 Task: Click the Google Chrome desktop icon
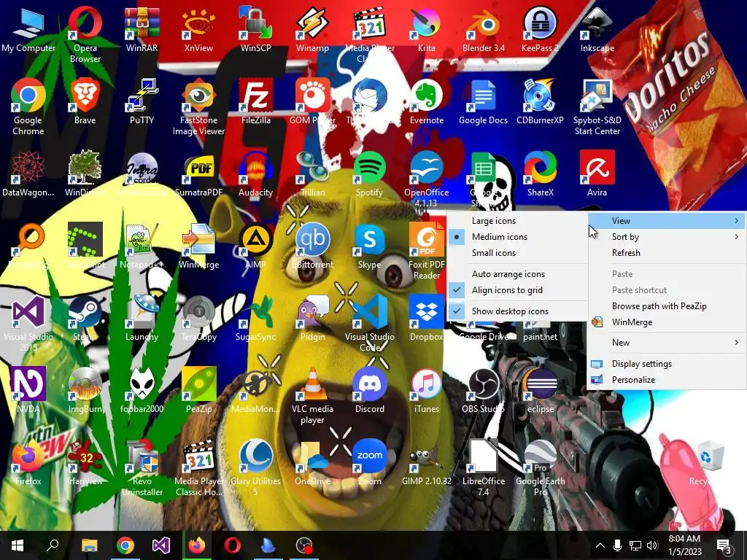(x=28, y=106)
